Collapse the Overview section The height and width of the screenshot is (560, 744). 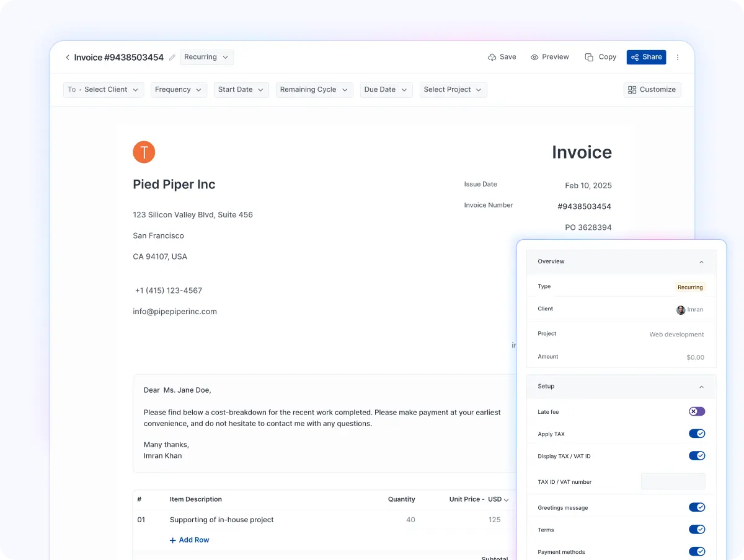[x=701, y=262]
